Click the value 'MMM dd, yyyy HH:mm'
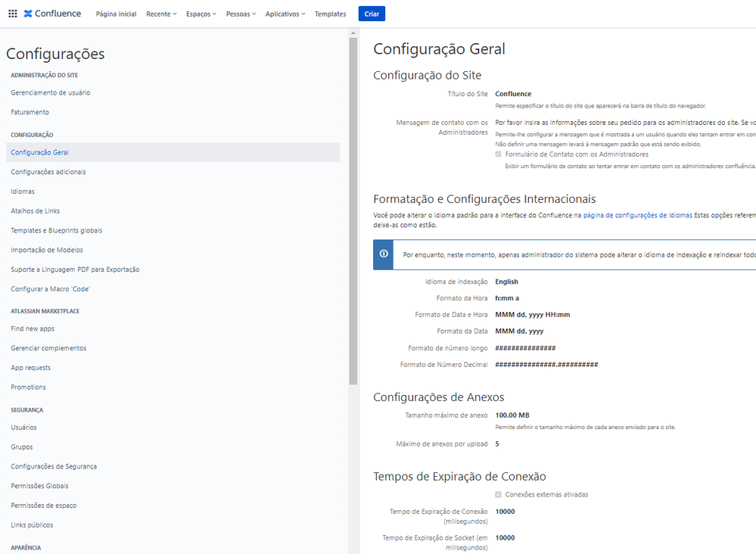The image size is (756, 554). tap(532, 314)
